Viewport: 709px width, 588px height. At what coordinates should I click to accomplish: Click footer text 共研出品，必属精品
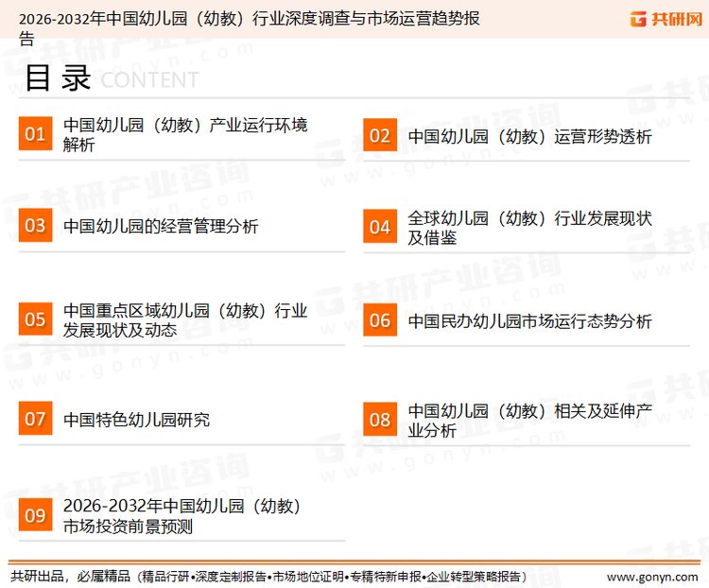pyautogui.click(x=71, y=577)
